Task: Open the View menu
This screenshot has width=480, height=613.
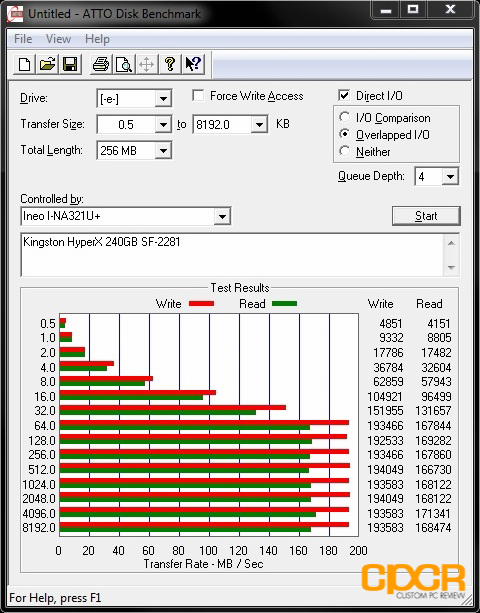Action: (58, 39)
